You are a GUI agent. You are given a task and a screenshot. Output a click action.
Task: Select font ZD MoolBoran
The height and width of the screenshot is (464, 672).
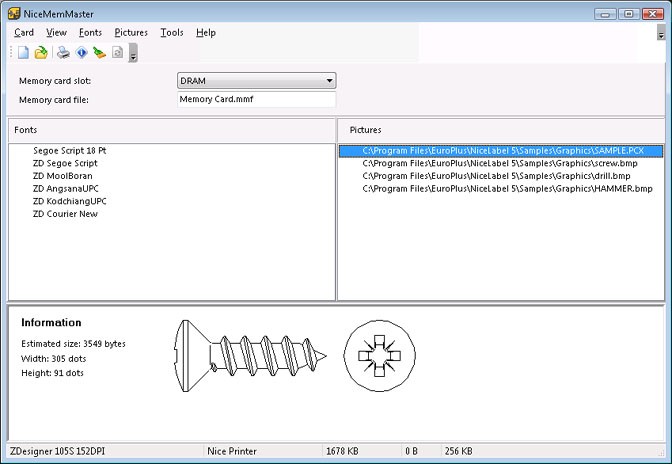pos(63,176)
